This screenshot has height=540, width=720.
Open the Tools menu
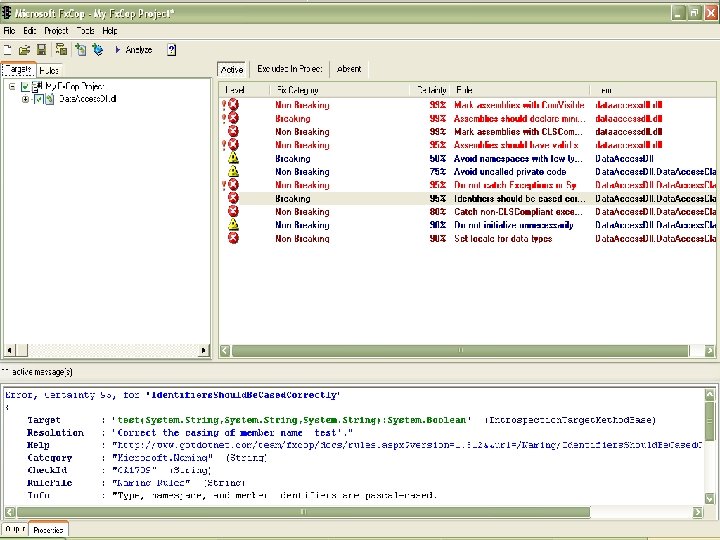click(x=86, y=31)
